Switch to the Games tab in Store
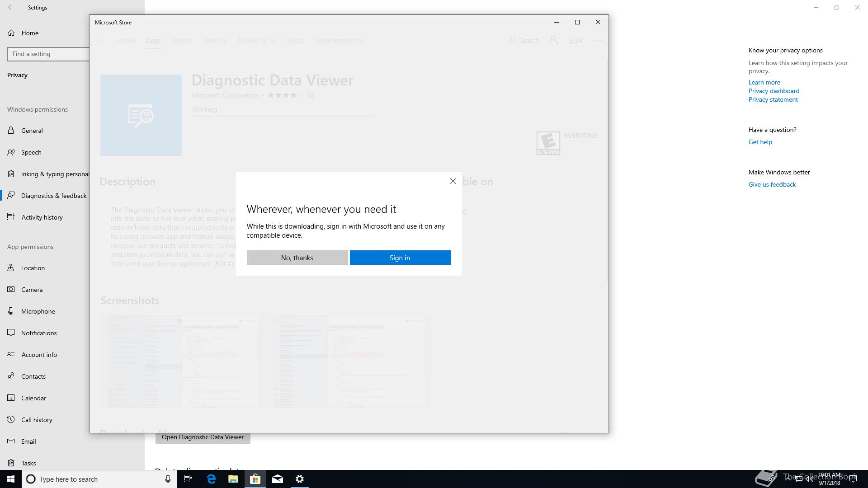This screenshot has width=868, height=488. coord(182,41)
